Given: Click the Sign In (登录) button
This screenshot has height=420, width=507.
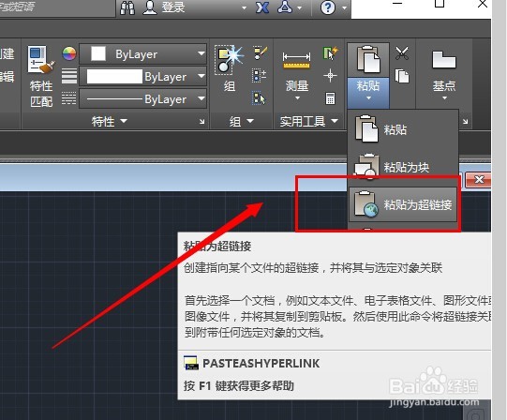Looking at the screenshot, I should coord(164,7).
